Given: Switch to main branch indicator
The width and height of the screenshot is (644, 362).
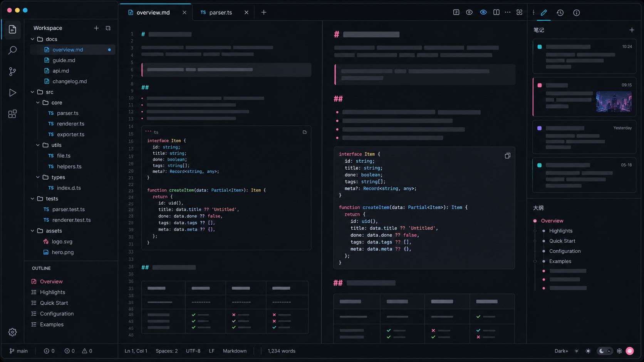Looking at the screenshot, I should click(18, 351).
